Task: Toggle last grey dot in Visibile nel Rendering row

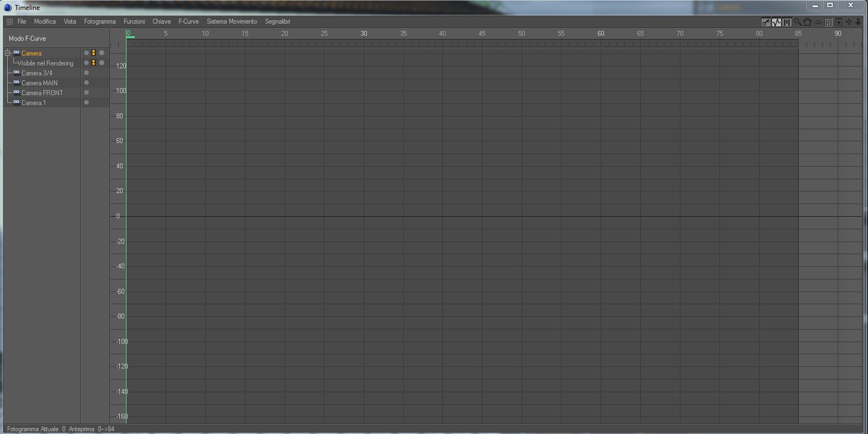Action: [x=102, y=63]
